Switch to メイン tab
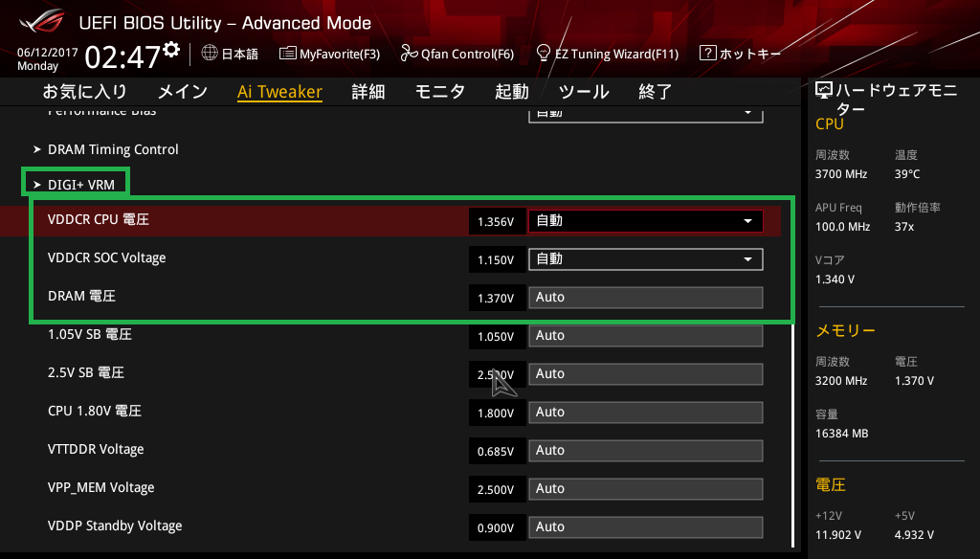This screenshot has height=559, width=980. [x=183, y=92]
